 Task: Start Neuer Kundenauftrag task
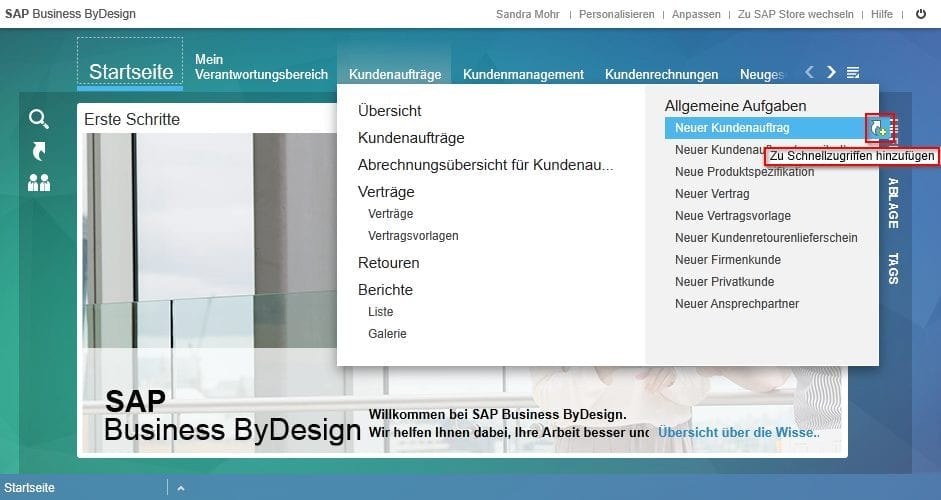732,127
